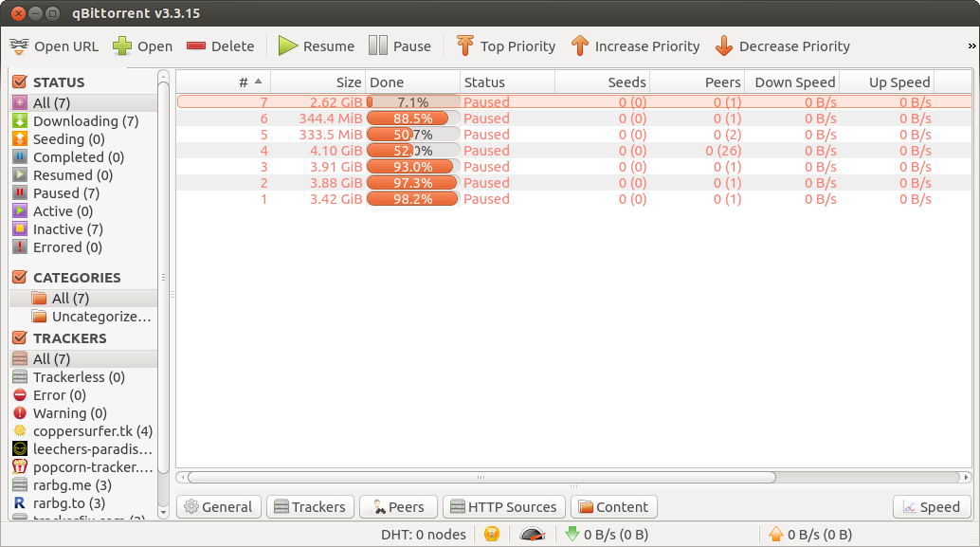This screenshot has width=980, height=547.
Task: Select torrent row with 333.5 MiB
Action: 573,135
